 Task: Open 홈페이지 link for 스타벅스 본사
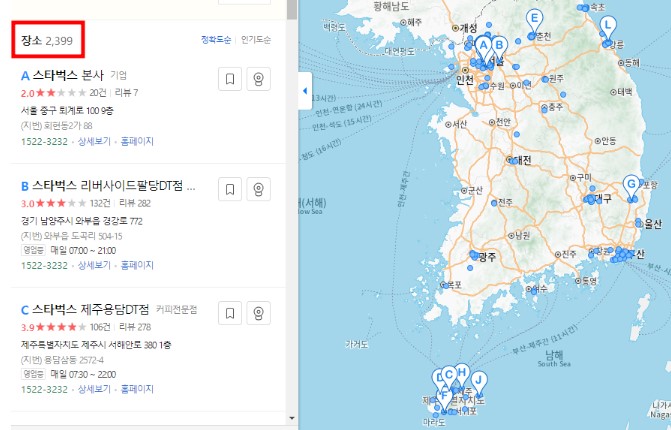click(137, 141)
